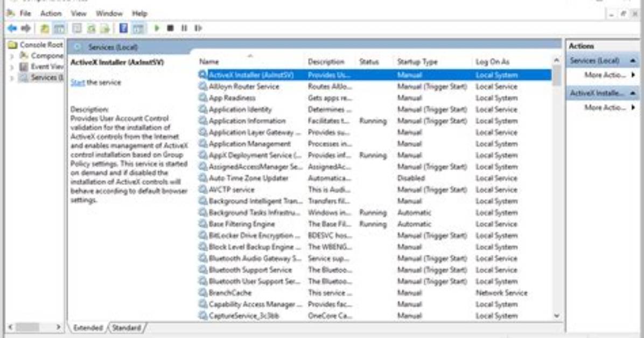Expand the Services (Local) tree node arrow
This screenshot has width=644, height=338.
(x=11, y=78)
